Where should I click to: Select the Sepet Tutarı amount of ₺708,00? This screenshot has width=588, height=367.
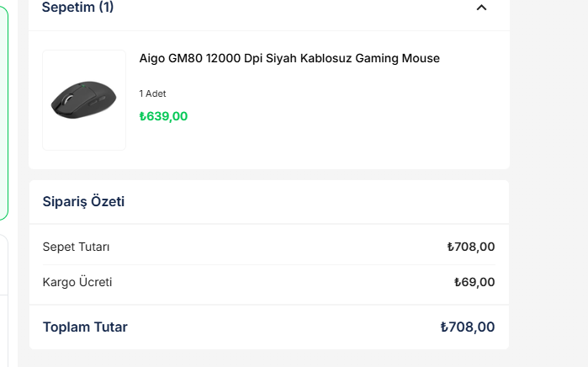coord(471,247)
